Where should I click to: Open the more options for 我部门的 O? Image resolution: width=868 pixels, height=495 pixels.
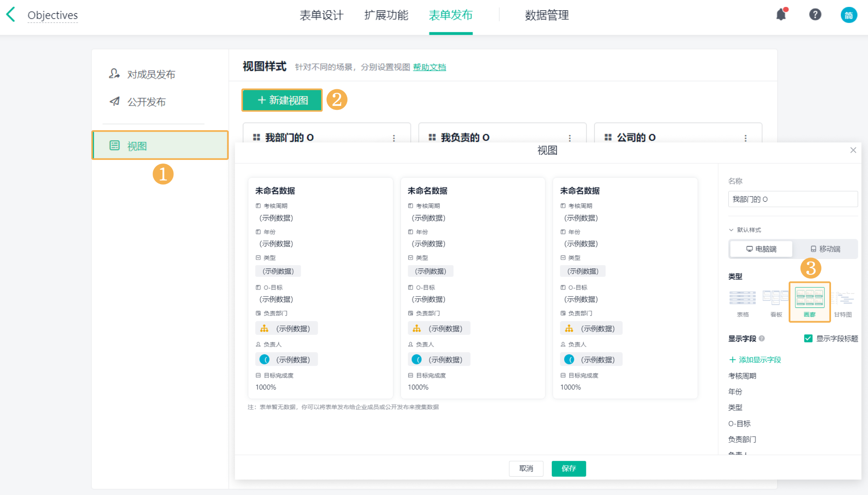click(394, 138)
